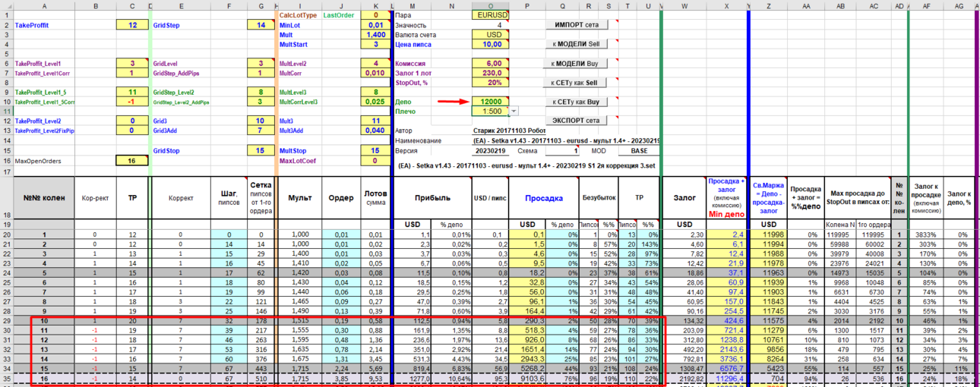
Task: Select the MultCorrLevel3 value 0,025
Action: click(375, 102)
